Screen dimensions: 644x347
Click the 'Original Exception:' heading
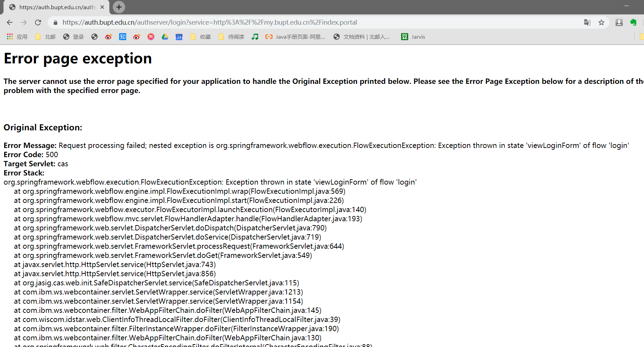(x=43, y=128)
